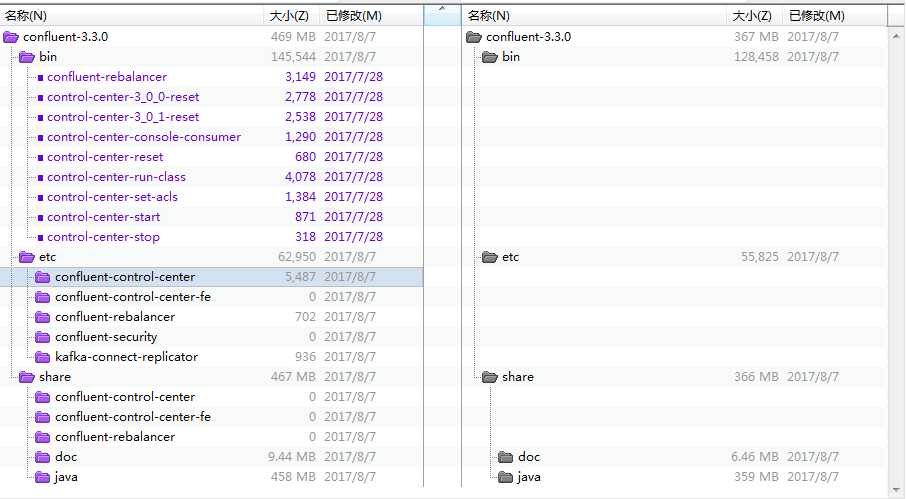Click the file marker of control-center-start

coord(40,218)
